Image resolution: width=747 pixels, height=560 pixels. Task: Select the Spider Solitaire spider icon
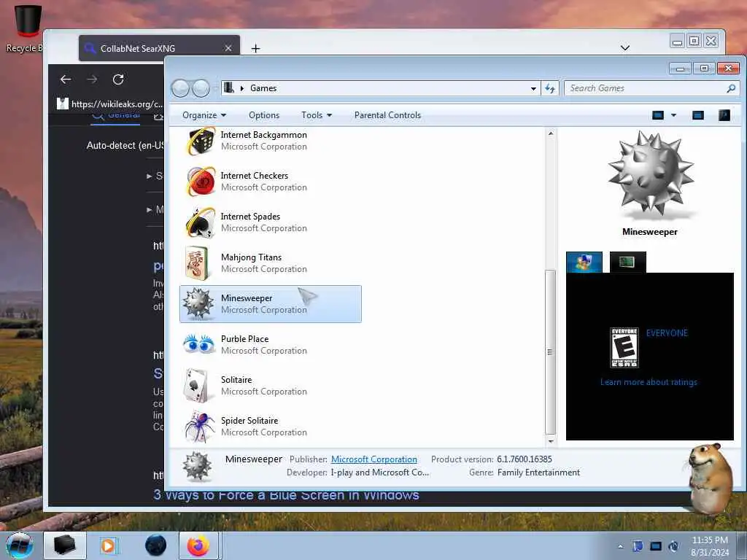198,426
